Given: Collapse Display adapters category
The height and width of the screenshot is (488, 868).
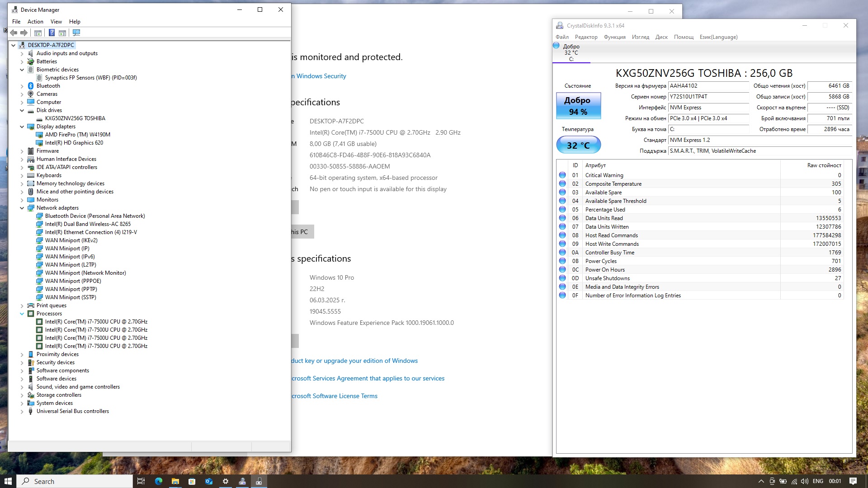Looking at the screenshot, I should click(22, 127).
